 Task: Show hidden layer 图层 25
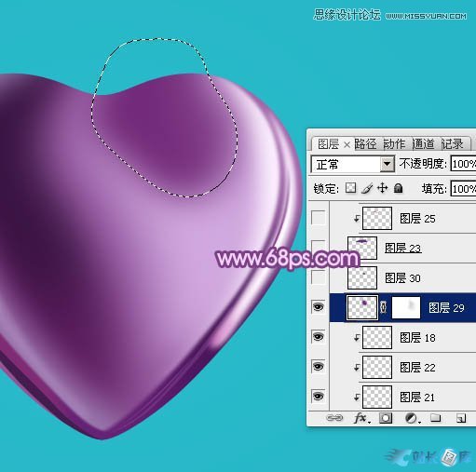tap(319, 218)
